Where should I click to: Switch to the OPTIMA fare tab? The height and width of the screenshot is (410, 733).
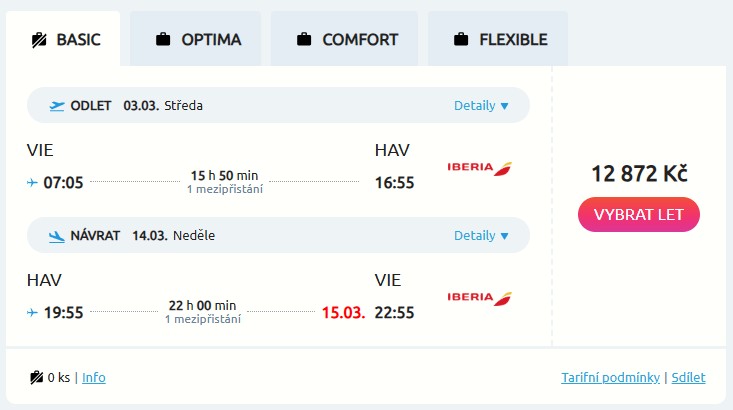click(x=196, y=40)
